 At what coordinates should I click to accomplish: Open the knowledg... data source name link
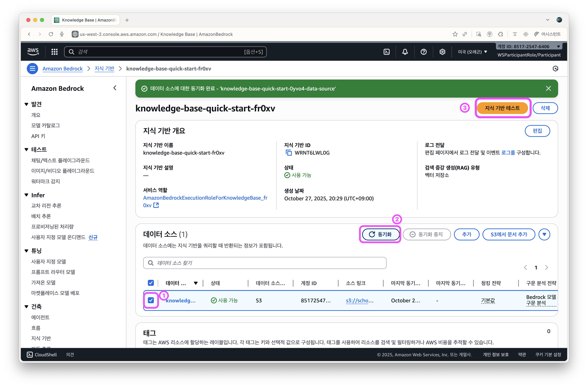coord(181,300)
